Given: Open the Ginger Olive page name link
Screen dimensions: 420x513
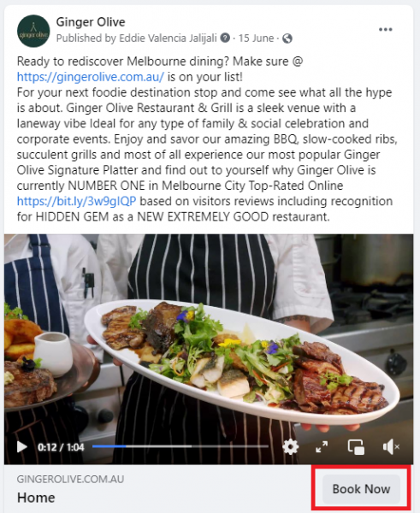Looking at the screenshot, I should tap(91, 22).
